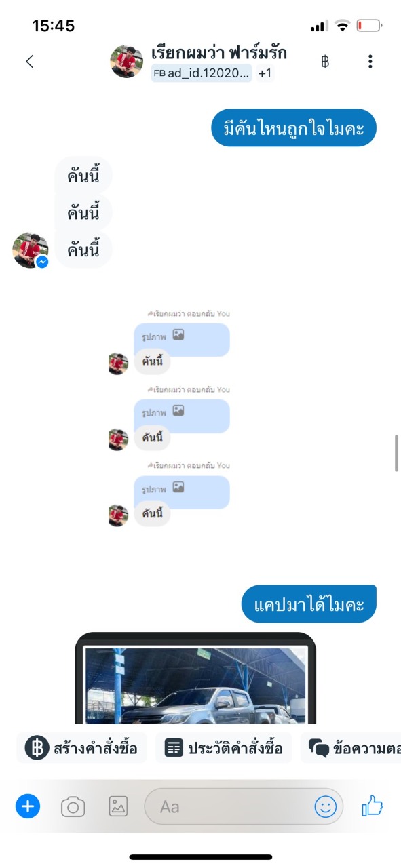401x868 pixels.
Task: Send a thumbs-up like
Action: [373, 806]
